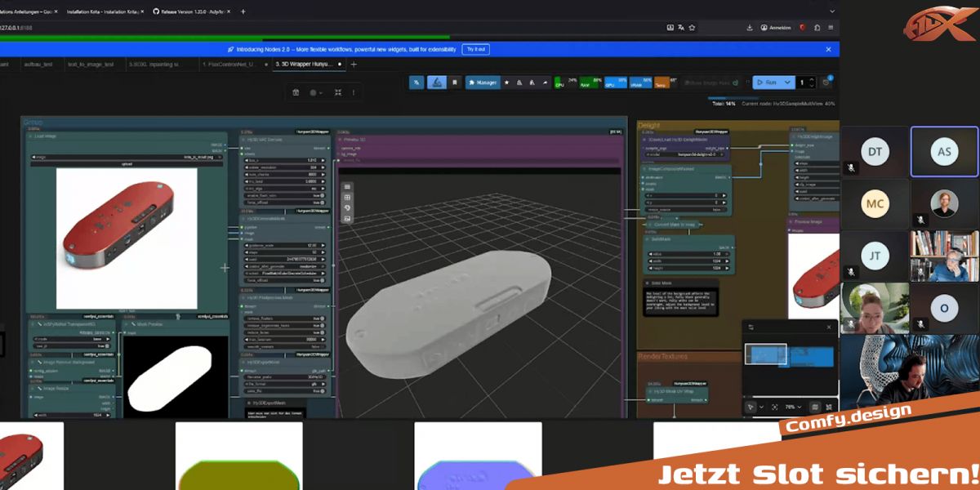The height and width of the screenshot is (490, 980).
Task: Add a new workflow tab
Action: point(354,64)
